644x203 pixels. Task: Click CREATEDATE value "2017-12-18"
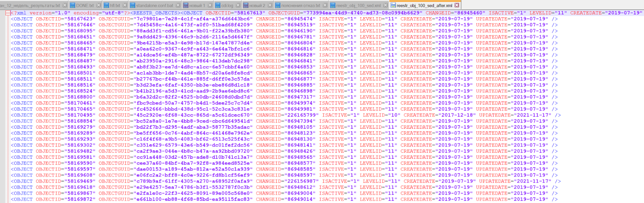457,115
